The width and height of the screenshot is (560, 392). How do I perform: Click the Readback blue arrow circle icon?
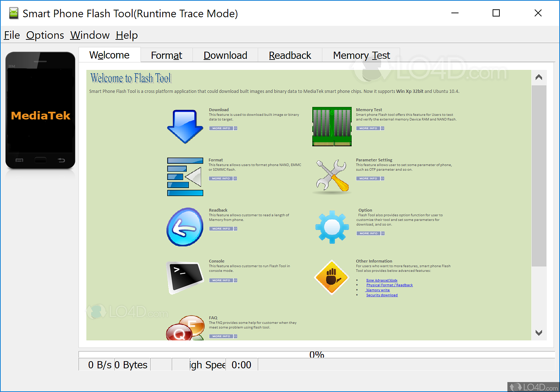coord(185,227)
